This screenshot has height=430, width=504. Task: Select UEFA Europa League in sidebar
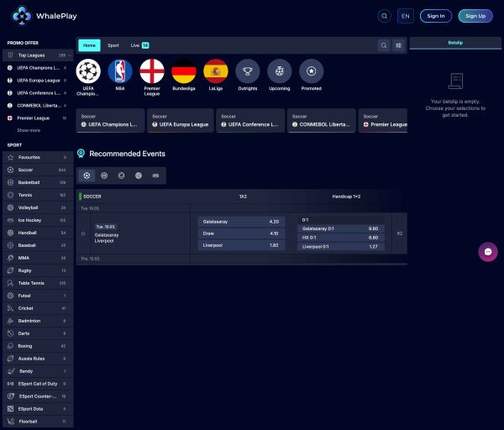pos(38,81)
